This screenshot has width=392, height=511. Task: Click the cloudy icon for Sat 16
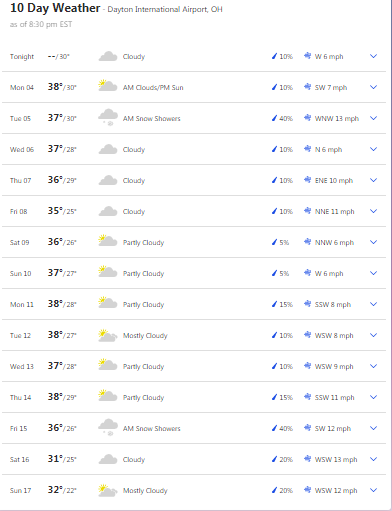coord(108,459)
